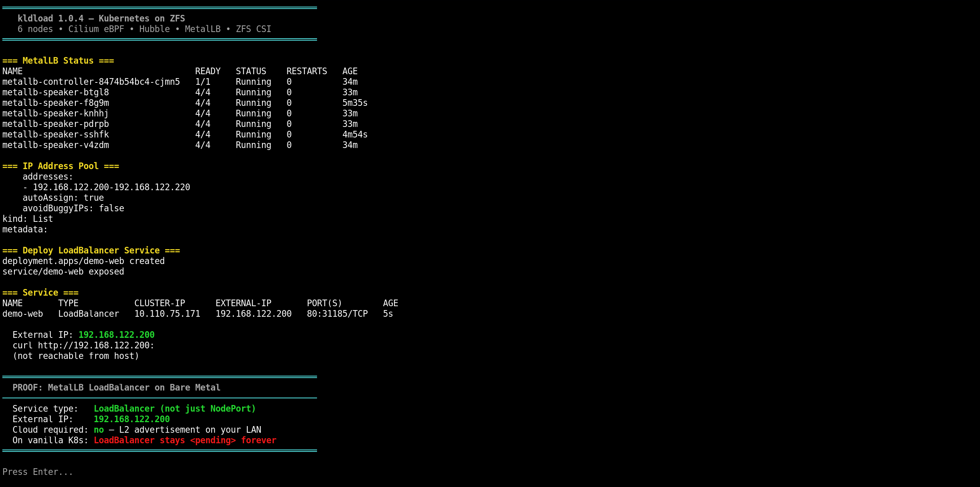The height and width of the screenshot is (487, 980).
Task: Click the 'Cloud required:' line's green 'no'
Action: coord(99,430)
